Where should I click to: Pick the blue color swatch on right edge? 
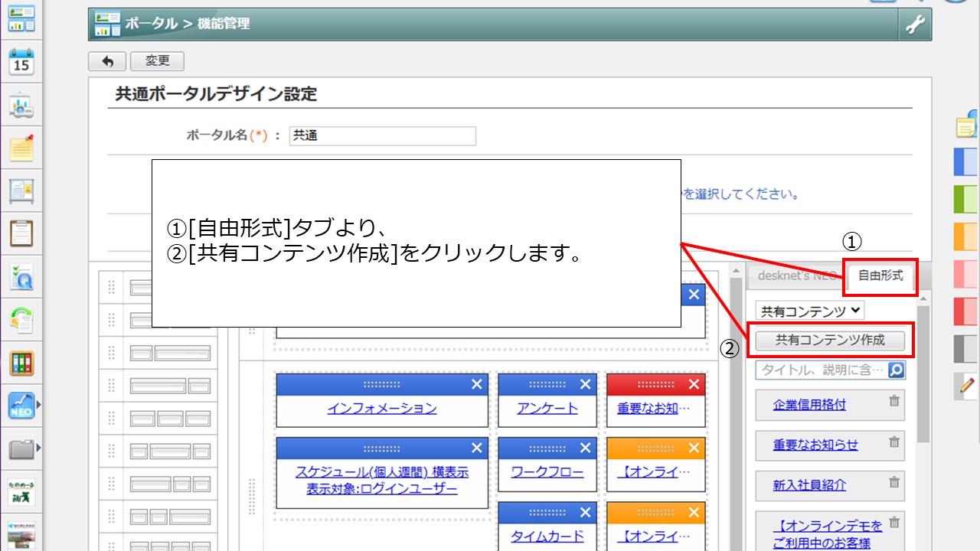966,162
